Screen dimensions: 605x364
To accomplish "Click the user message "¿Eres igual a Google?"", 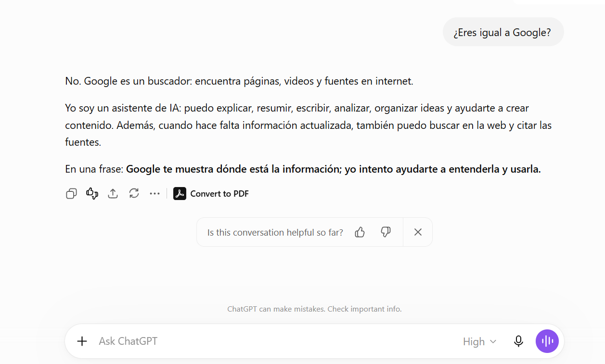I will click(x=503, y=33).
